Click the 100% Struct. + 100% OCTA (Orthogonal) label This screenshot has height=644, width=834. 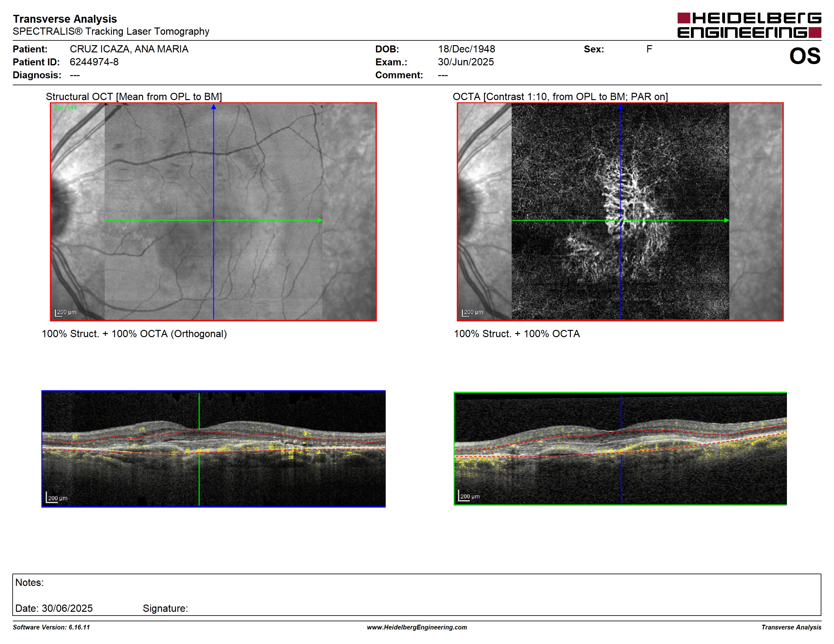tap(134, 334)
